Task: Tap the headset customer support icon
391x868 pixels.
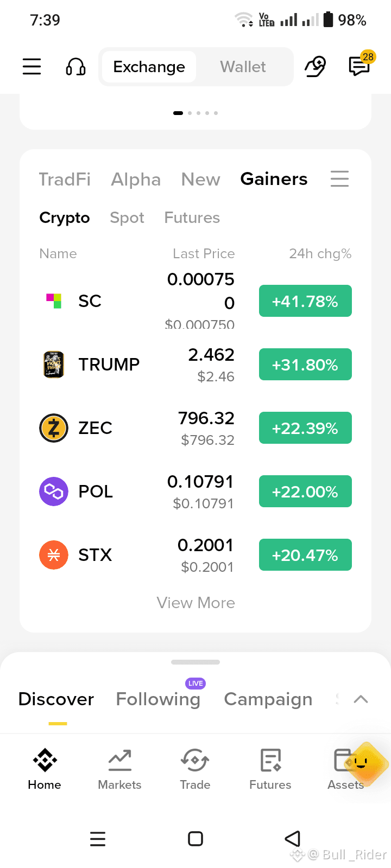Action: [x=75, y=67]
